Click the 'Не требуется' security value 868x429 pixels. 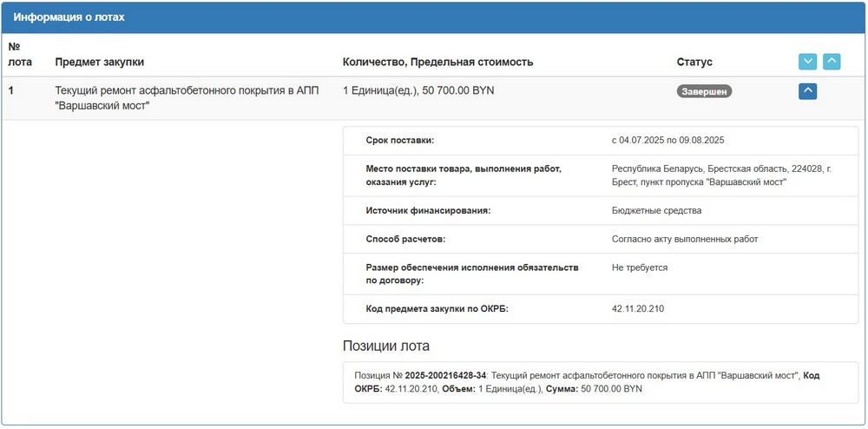coord(640,267)
